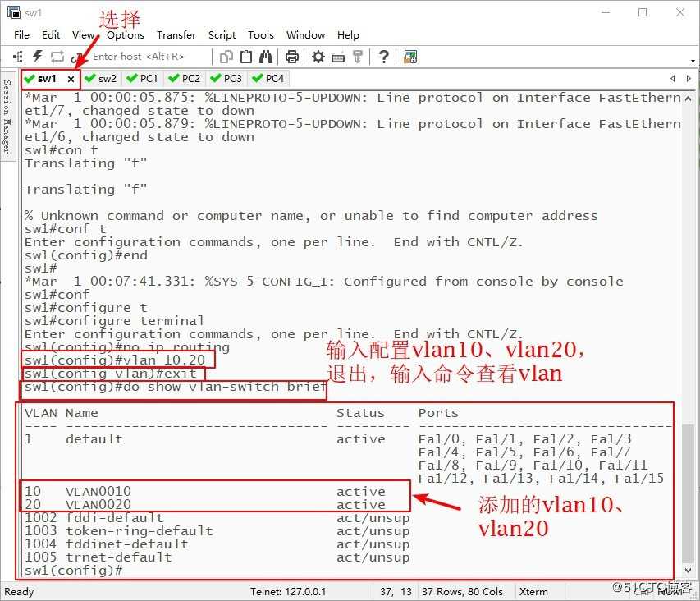Image resolution: width=700 pixels, height=601 pixels.
Task: Open Help with the question mark icon
Action: pyautogui.click(x=383, y=57)
